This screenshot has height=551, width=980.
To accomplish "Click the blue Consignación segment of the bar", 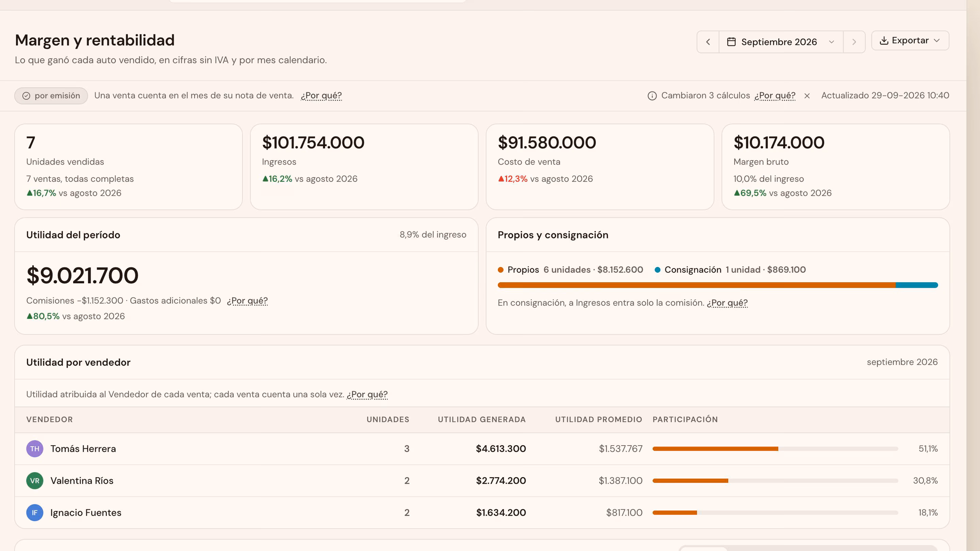I will 916,285.
